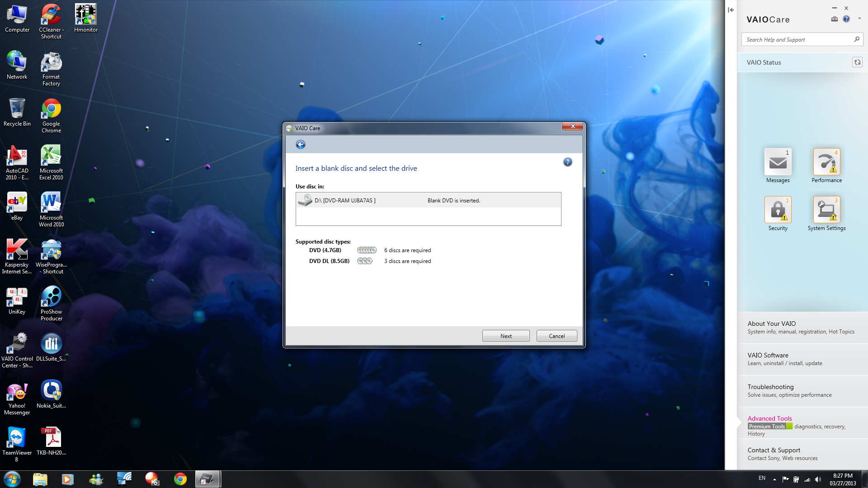Open Windows Explorer from the taskbar
This screenshot has width=868, height=488.
[x=40, y=479]
